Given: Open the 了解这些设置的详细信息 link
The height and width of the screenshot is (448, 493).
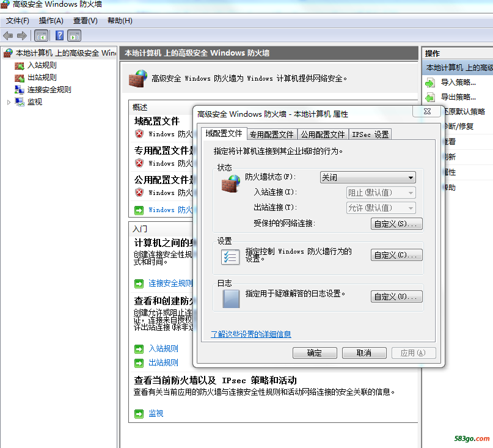Looking at the screenshot, I should (x=251, y=334).
